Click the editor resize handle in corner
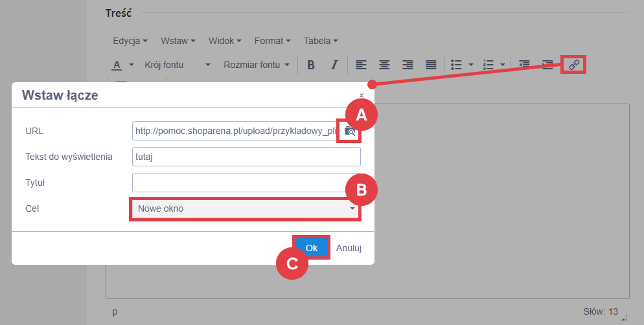 pos(624,318)
